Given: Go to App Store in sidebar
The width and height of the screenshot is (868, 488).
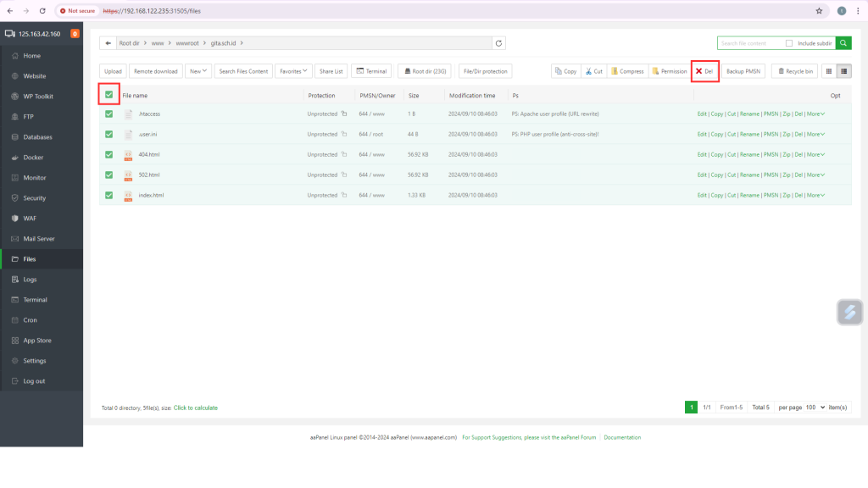Looking at the screenshot, I should tap(37, 341).
